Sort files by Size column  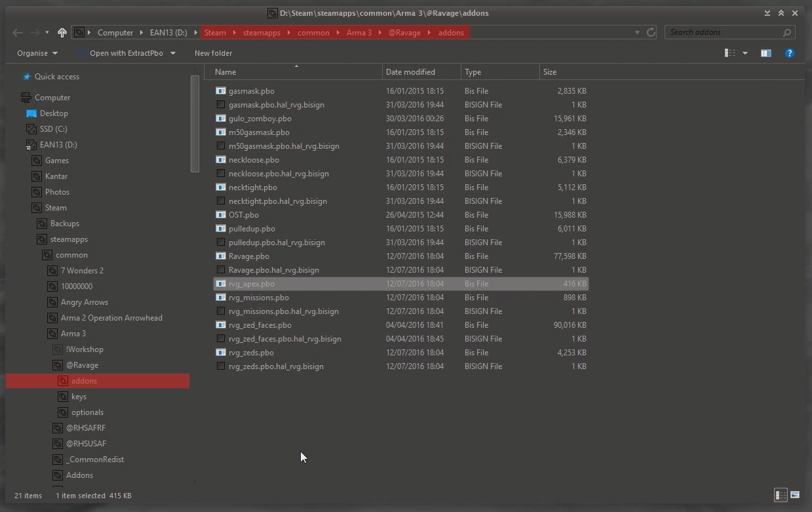pos(565,72)
